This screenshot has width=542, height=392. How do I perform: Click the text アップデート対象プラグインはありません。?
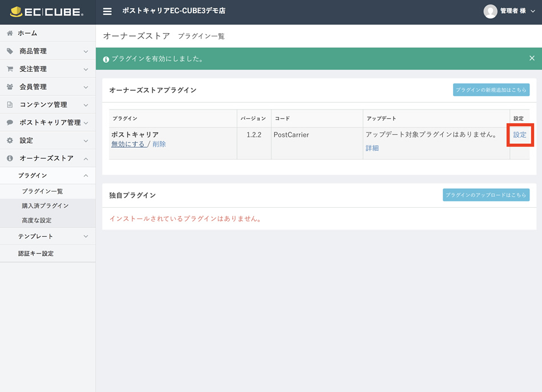[x=431, y=135]
